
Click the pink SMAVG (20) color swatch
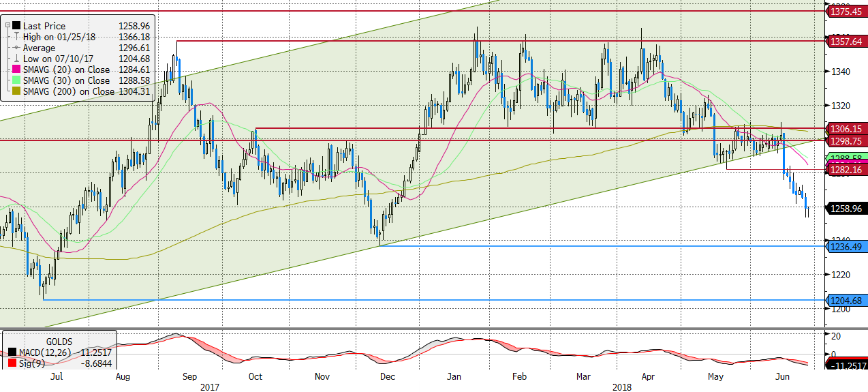point(16,70)
